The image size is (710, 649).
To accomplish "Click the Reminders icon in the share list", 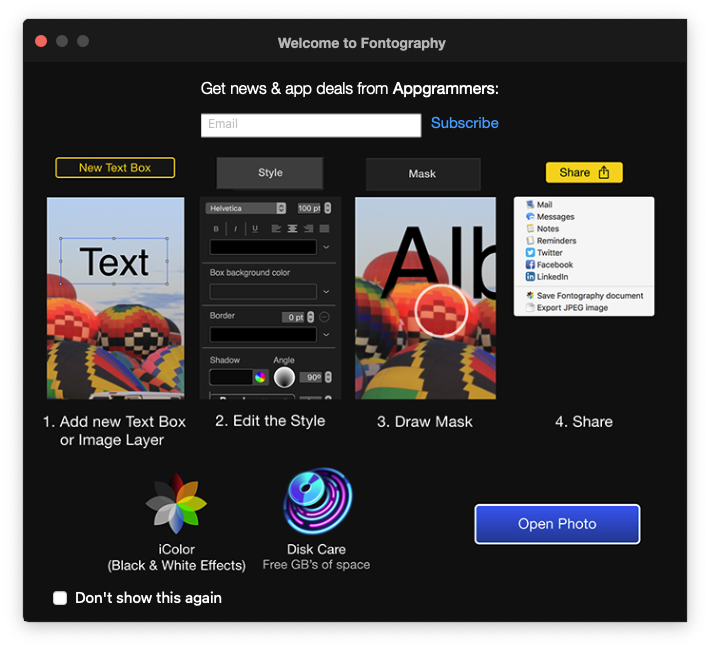I will click(x=530, y=240).
